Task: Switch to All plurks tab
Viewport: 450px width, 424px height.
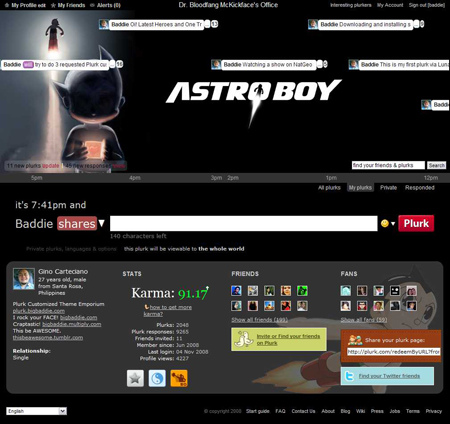Action: (x=329, y=188)
